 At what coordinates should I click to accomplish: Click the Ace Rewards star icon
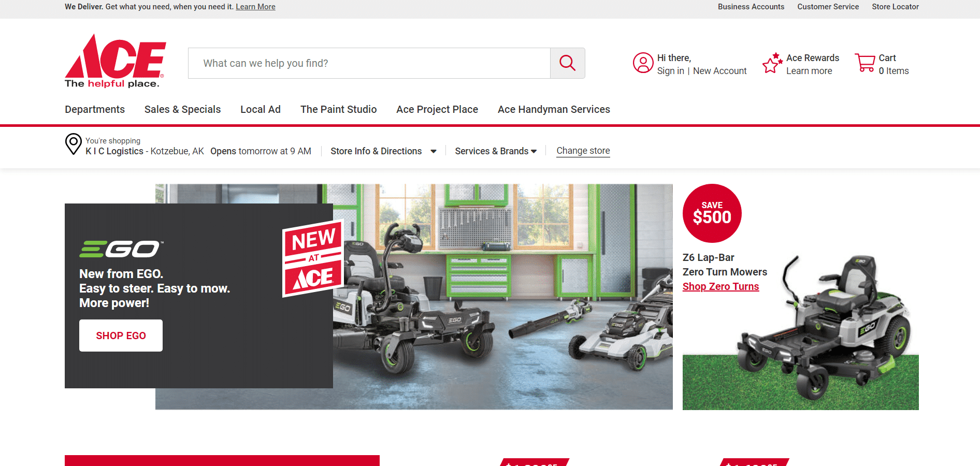(x=772, y=63)
